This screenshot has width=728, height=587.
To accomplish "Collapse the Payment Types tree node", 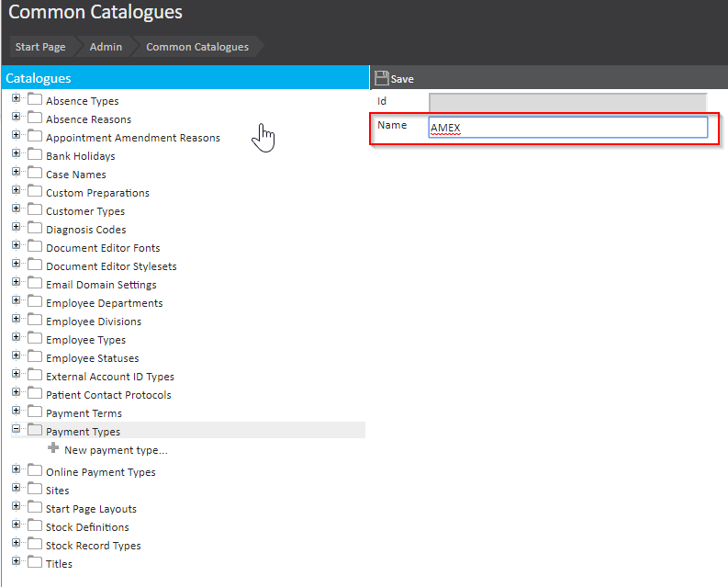I will coord(17,430).
